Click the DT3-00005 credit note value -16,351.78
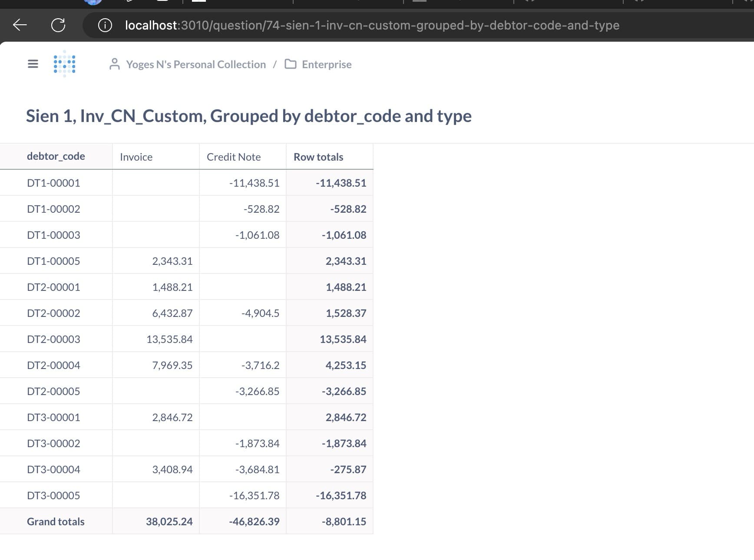The image size is (754, 560). (x=254, y=495)
